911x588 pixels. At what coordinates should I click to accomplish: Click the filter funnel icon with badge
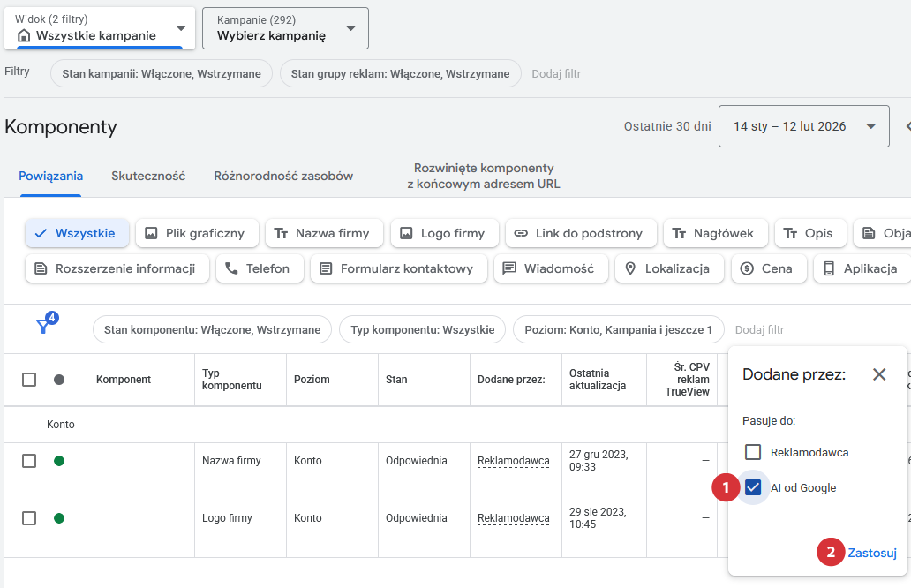tap(44, 327)
